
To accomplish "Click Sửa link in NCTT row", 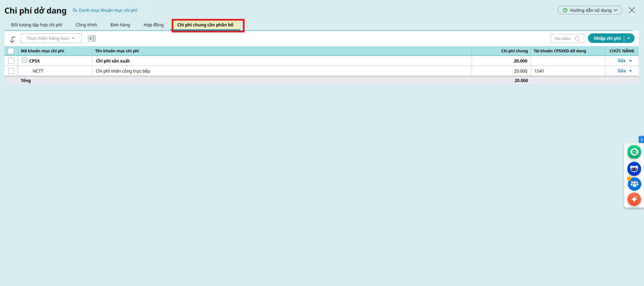I will 621,71.
